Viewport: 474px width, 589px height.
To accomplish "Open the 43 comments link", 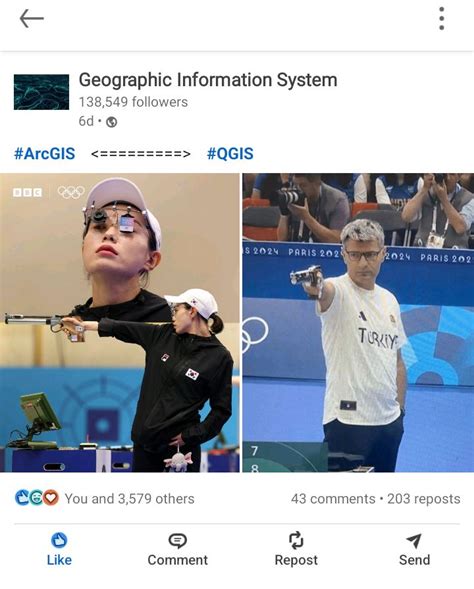I will pos(333,498).
